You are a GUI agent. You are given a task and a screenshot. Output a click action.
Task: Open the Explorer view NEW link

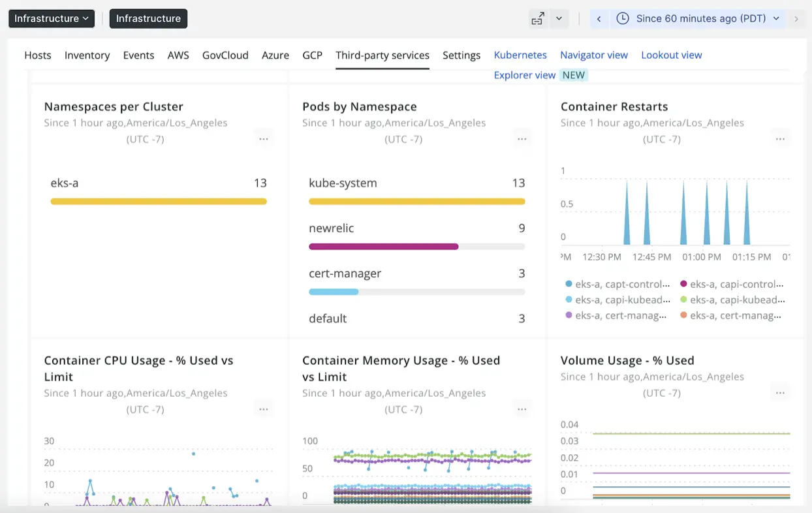click(x=525, y=75)
